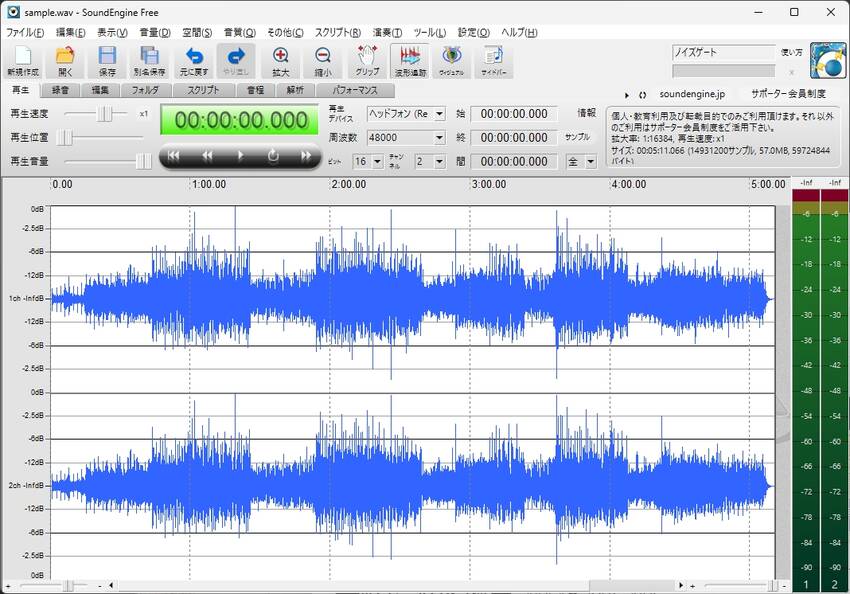
Task: Click the 再生音量 slider handle
Action: (144, 162)
